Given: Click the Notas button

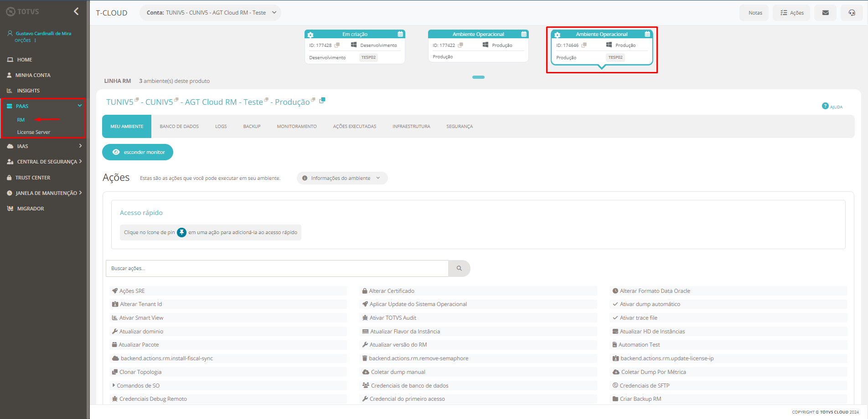Looking at the screenshot, I should pyautogui.click(x=755, y=13).
